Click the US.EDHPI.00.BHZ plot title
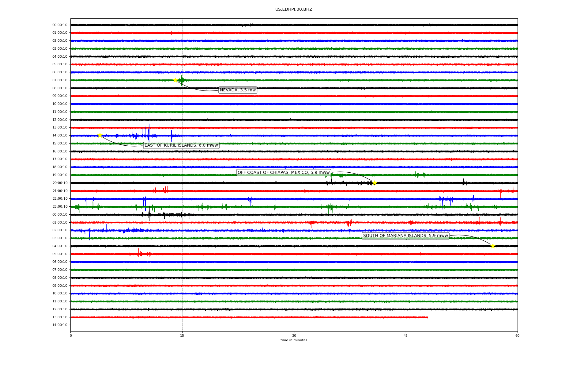This screenshot has width=588, height=368. coord(294,10)
